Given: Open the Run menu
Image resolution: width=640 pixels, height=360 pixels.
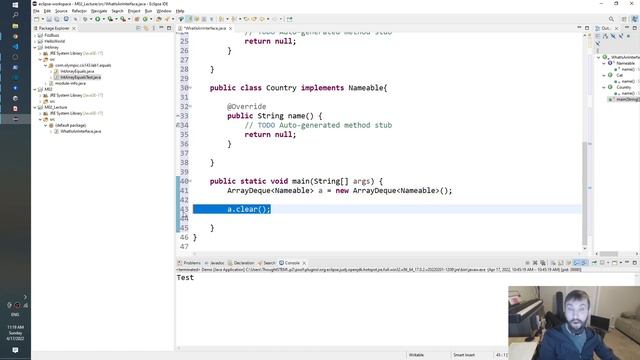Looking at the screenshot, I should (x=148, y=11).
